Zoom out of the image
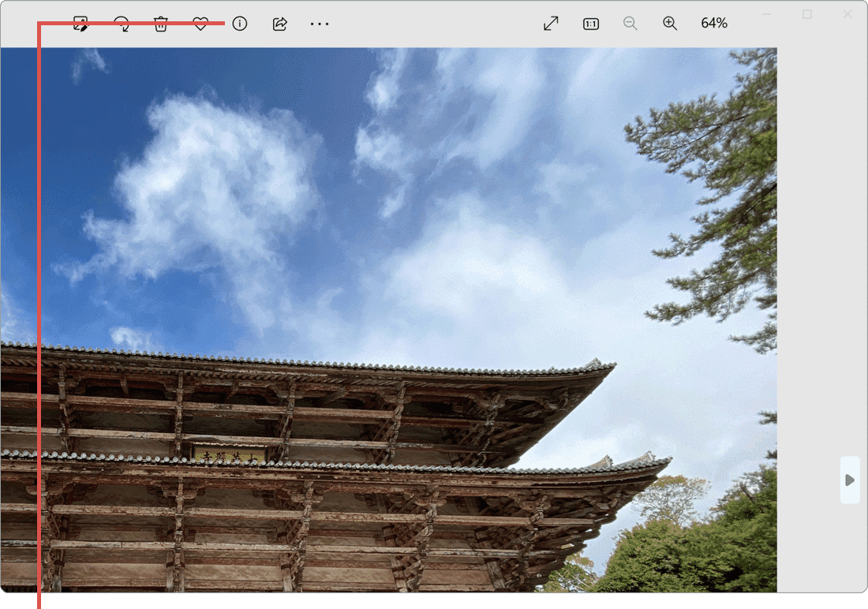This screenshot has height=609, width=868. point(630,23)
